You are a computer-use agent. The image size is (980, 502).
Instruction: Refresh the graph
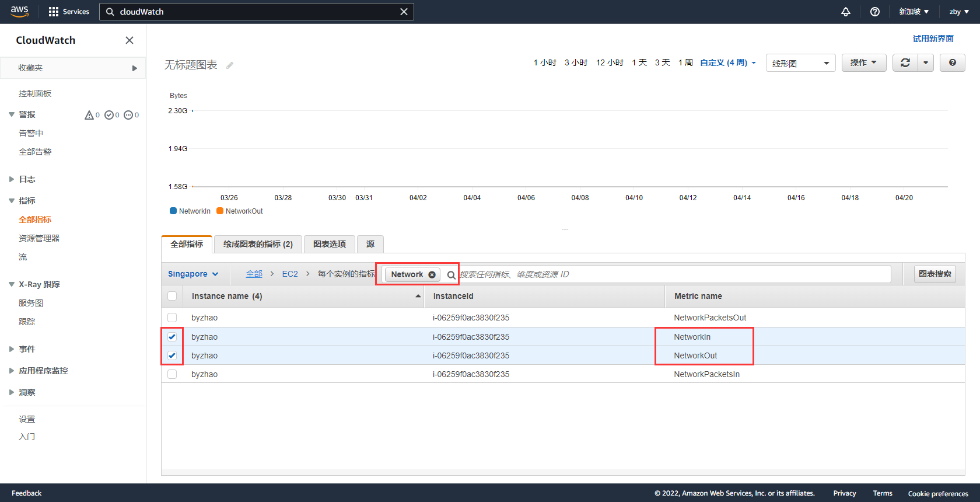pos(905,62)
